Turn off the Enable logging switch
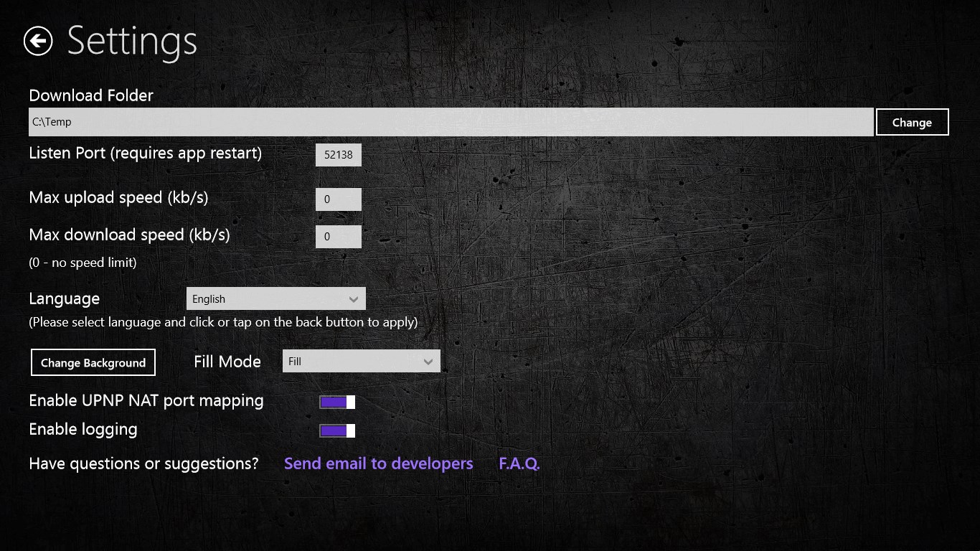The height and width of the screenshot is (551, 980). (x=337, y=430)
